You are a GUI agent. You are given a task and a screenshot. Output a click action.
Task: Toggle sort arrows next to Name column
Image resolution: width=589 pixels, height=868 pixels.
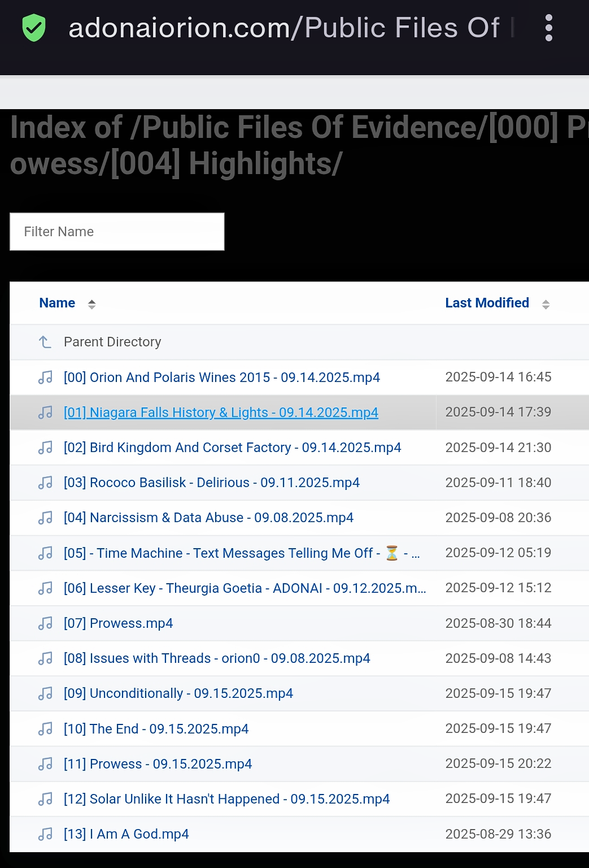(91, 304)
